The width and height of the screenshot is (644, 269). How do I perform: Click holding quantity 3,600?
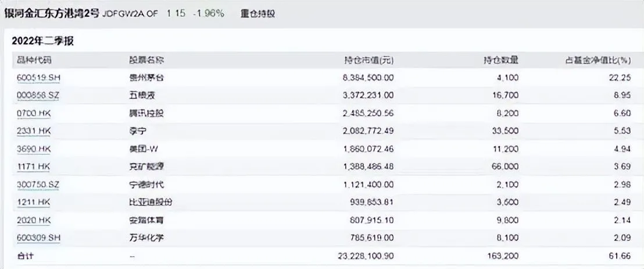[x=509, y=203]
